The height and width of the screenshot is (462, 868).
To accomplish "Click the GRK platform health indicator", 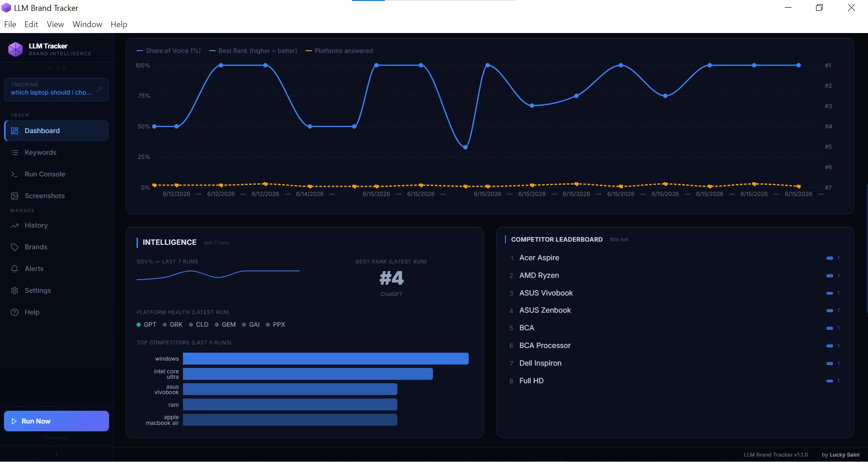I will point(173,324).
